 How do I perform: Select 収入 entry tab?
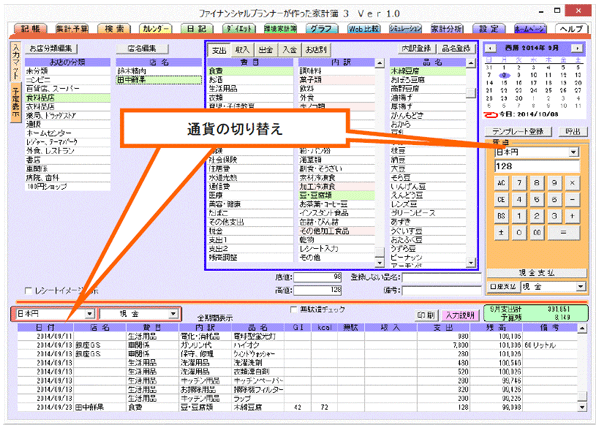tap(242, 50)
